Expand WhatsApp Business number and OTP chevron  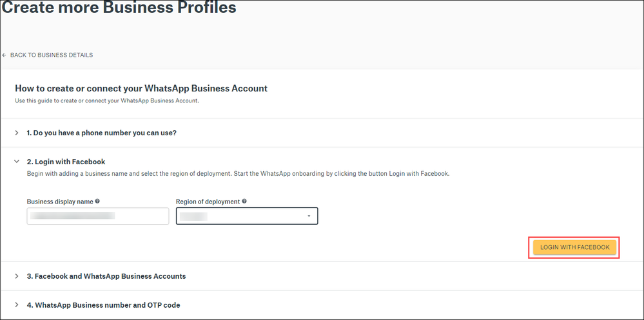point(17,305)
